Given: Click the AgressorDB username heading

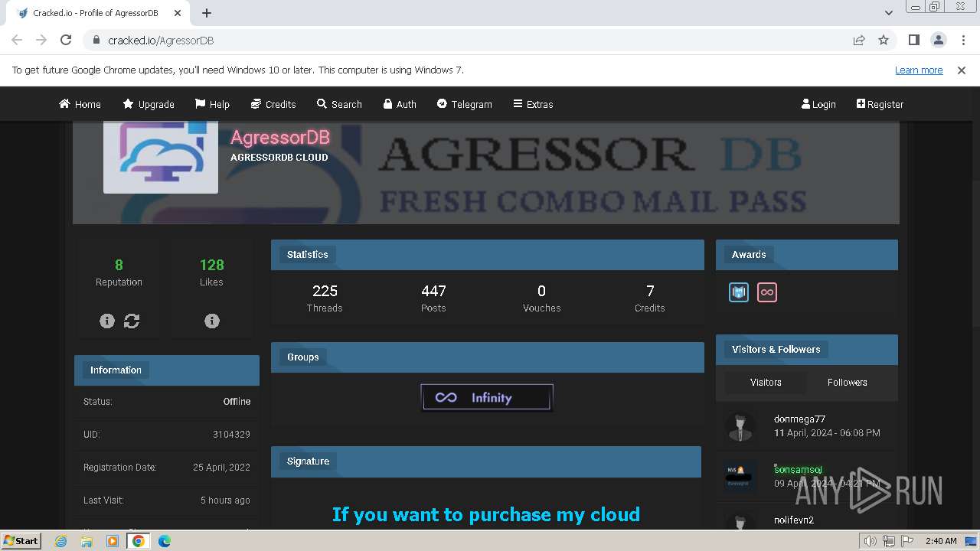Looking at the screenshot, I should pos(280,137).
